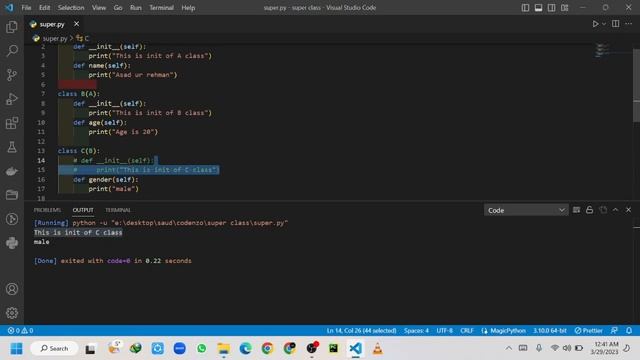Screen dimensions: 640x360
Task: Customize layout icon in title bar
Action: pyautogui.click(x=564, y=8)
